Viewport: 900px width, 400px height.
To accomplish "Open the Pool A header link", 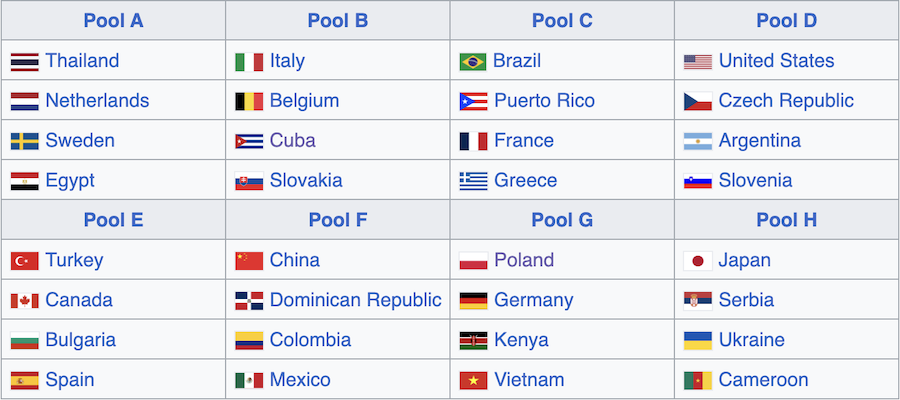I will click(x=113, y=21).
